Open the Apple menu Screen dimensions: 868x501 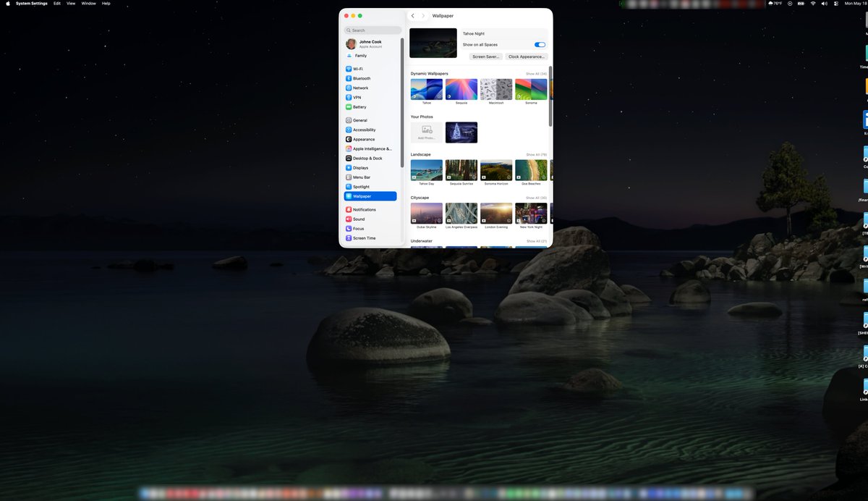tap(7, 4)
